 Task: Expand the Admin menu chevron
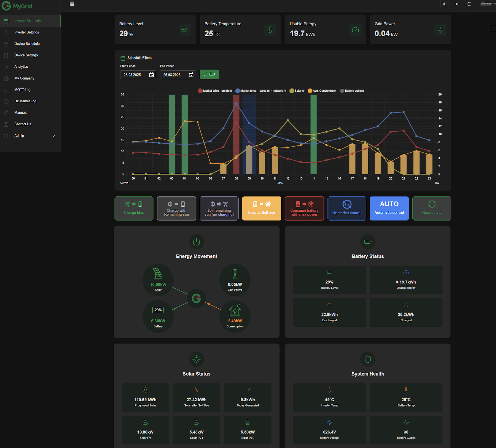[x=54, y=136]
